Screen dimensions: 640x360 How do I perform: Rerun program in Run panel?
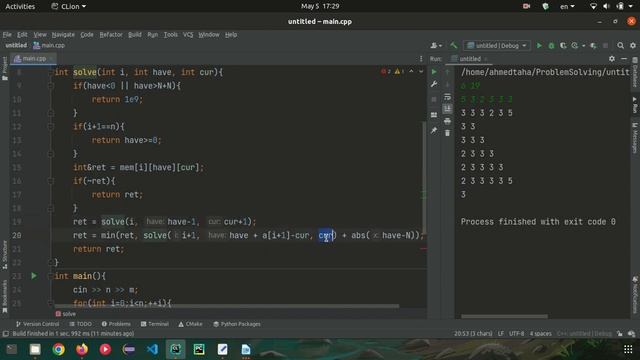point(434,72)
